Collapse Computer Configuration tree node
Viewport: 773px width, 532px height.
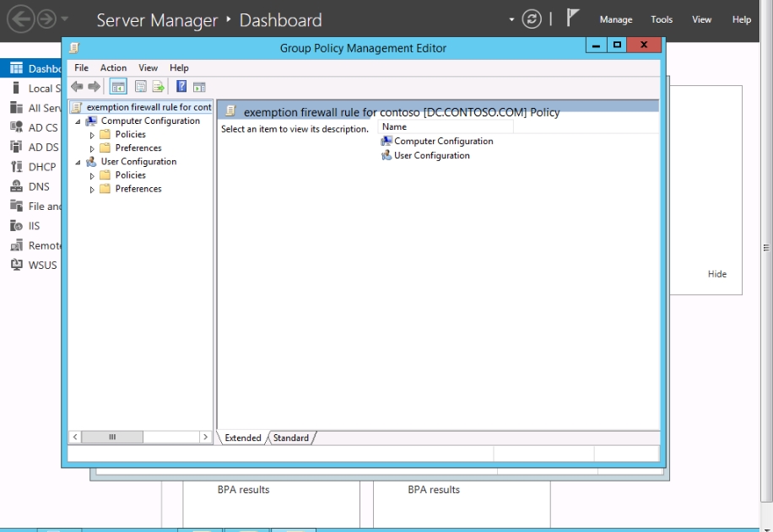pos(78,121)
